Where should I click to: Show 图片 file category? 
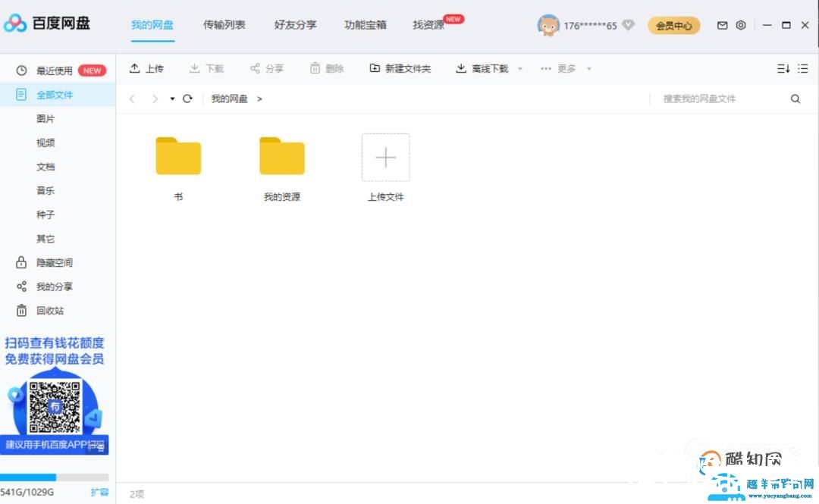(x=45, y=118)
